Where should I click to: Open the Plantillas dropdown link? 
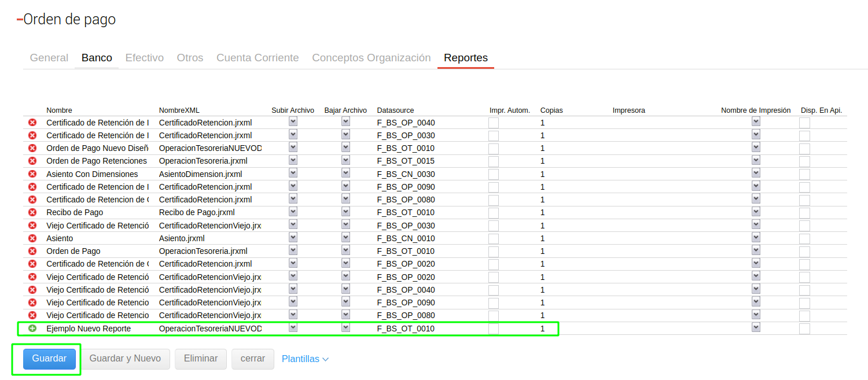[305, 359]
